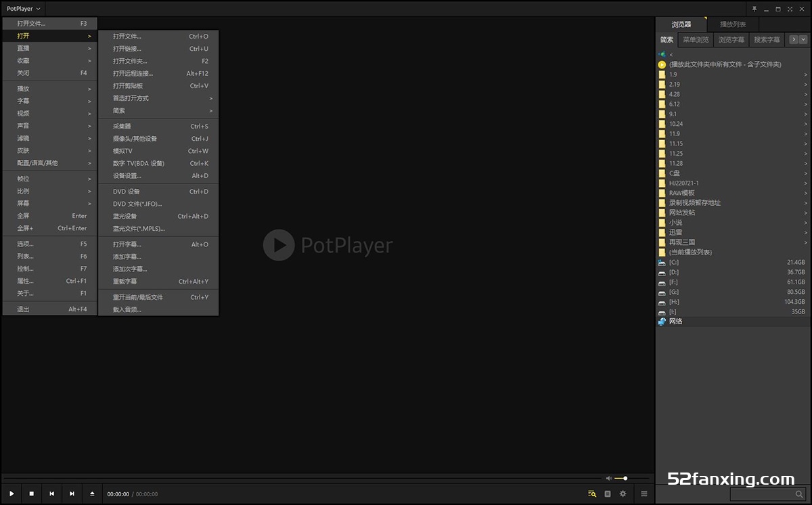812x505 pixels.
Task: Click the 网络 network icon
Action: click(x=662, y=322)
